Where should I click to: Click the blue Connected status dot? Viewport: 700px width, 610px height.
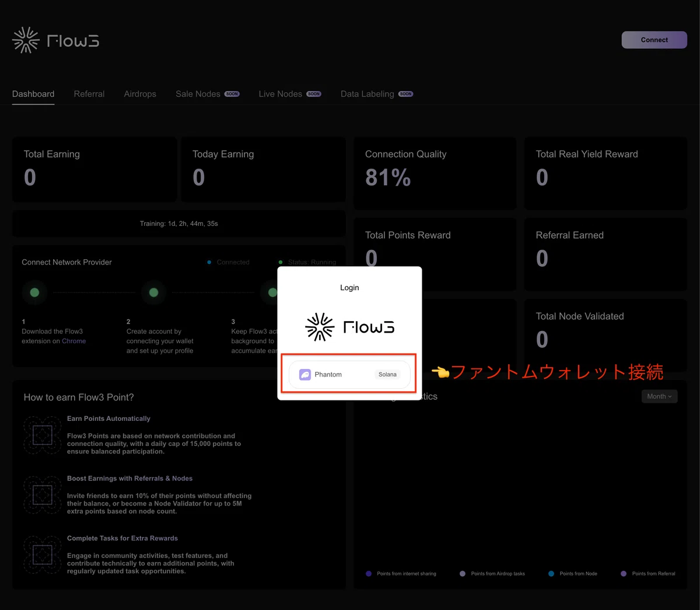pyautogui.click(x=209, y=262)
